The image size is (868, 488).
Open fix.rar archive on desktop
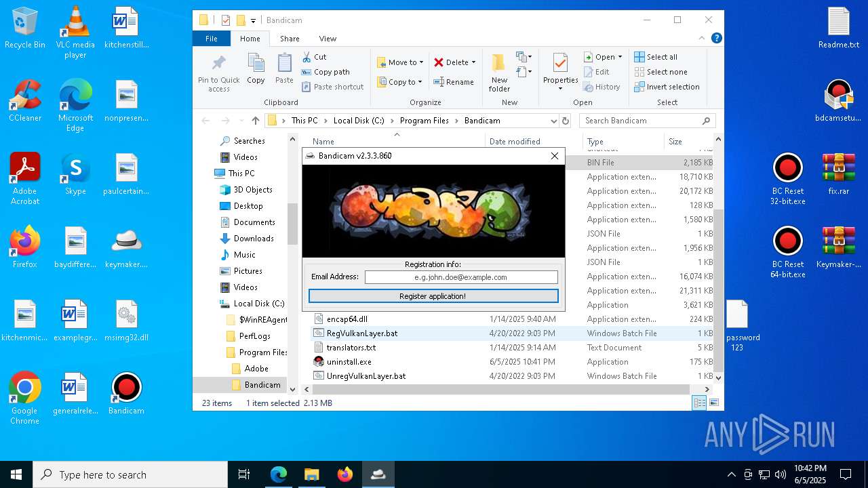(838, 174)
